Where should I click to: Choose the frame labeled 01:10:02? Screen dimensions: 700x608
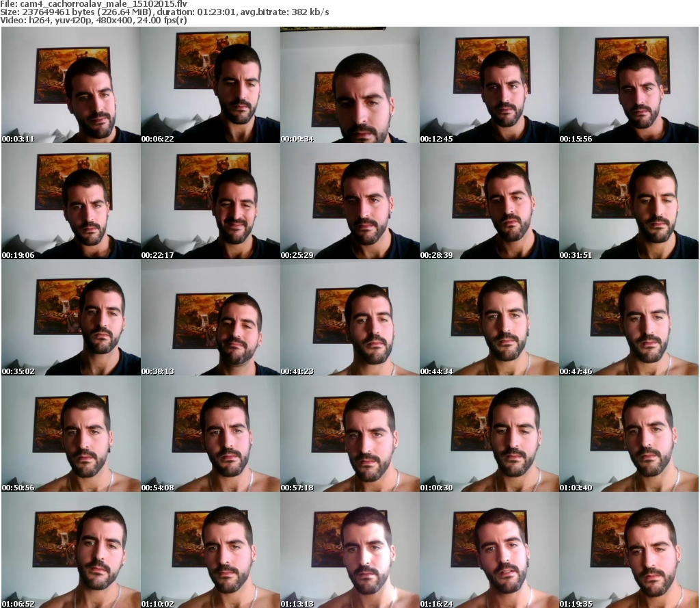(211, 550)
